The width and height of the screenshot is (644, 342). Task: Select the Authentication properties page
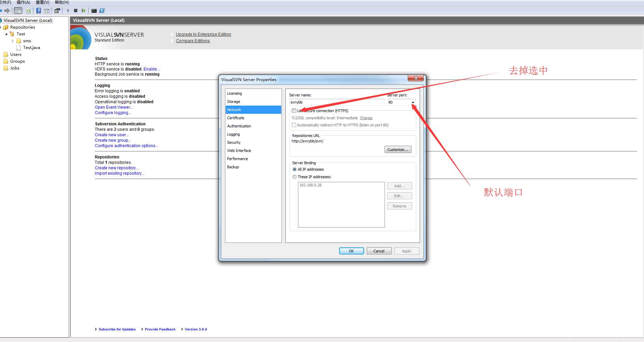253,126
